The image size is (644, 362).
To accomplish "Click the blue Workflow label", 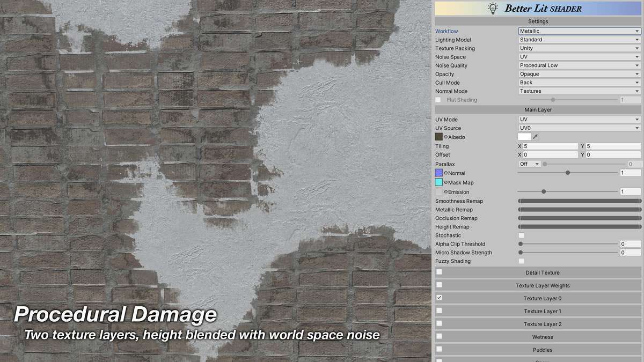I will 447,31.
